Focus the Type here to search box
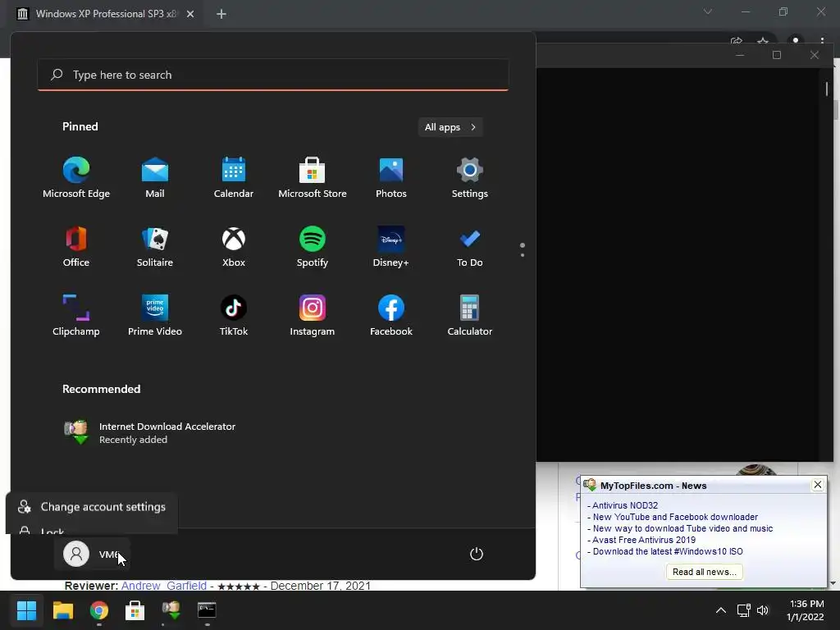Screen dimensions: 840x630 [273, 75]
